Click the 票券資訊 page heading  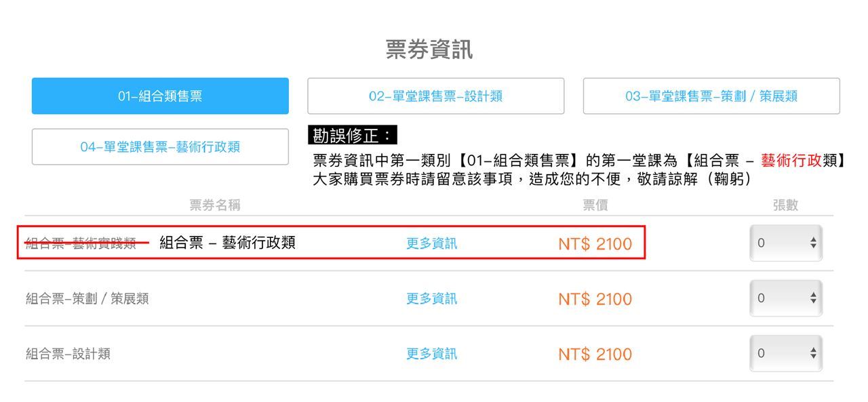point(429,50)
